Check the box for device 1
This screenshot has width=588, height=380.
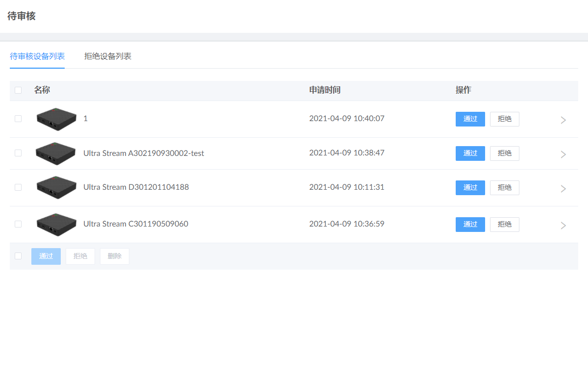(x=18, y=119)
